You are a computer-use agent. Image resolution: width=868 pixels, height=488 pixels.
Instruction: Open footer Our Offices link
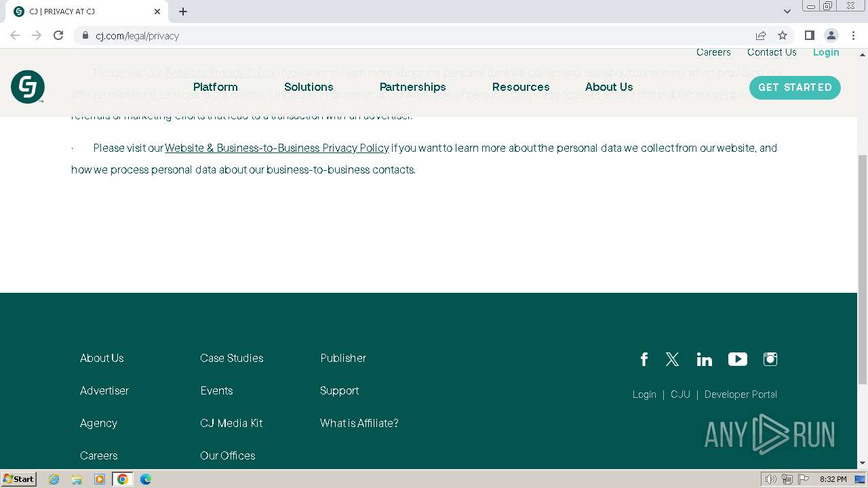228,455
